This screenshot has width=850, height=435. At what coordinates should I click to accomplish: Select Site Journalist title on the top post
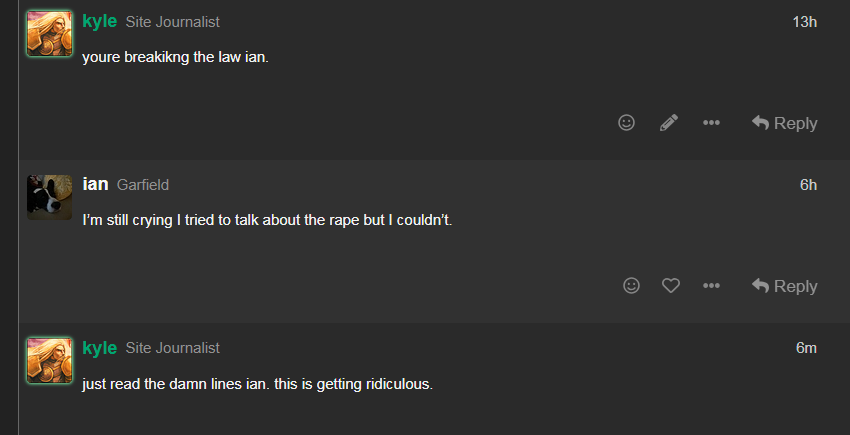coord(172,22)
